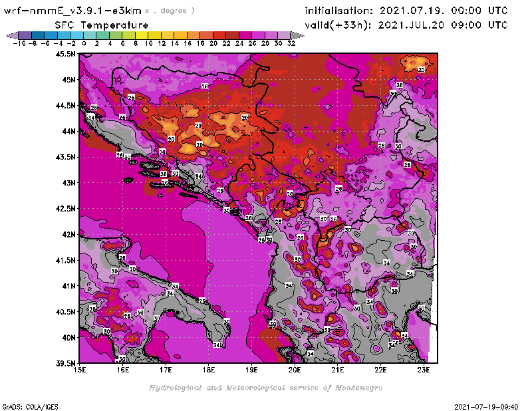The image size is (532, 411).
Task: Click the 40.5N latitude label
Action: 66,312
